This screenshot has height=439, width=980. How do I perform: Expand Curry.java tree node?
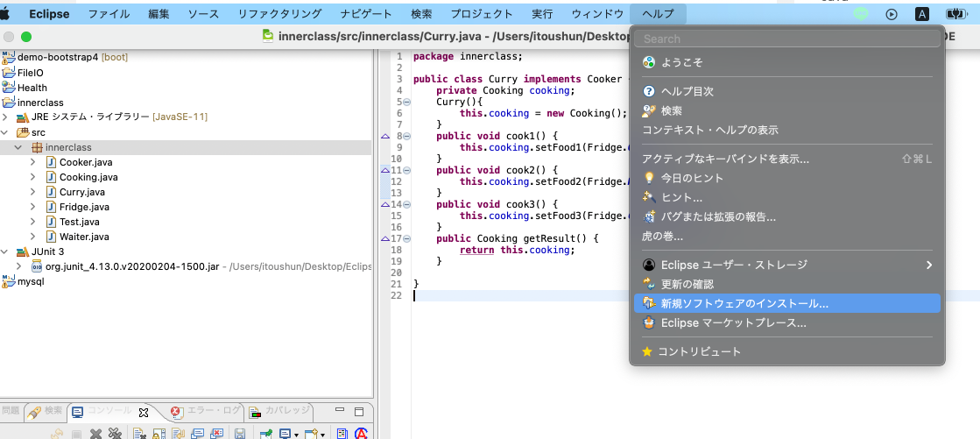pyautogui.click(x=32, y=192)
